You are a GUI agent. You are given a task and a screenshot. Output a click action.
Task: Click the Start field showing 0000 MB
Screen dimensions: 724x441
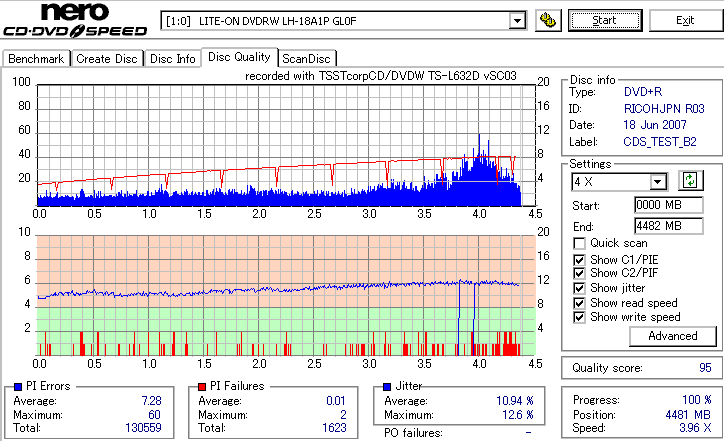tap(669, 205)
